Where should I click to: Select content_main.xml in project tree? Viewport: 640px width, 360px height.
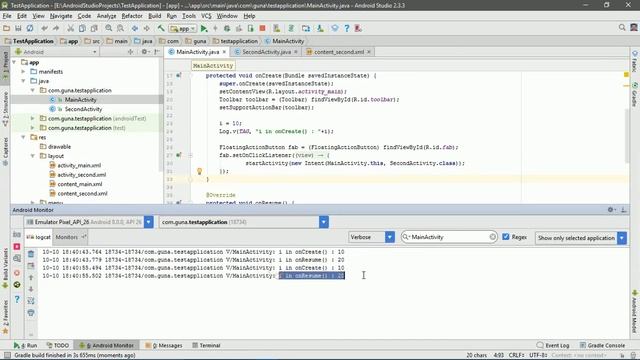click(80, 184)
